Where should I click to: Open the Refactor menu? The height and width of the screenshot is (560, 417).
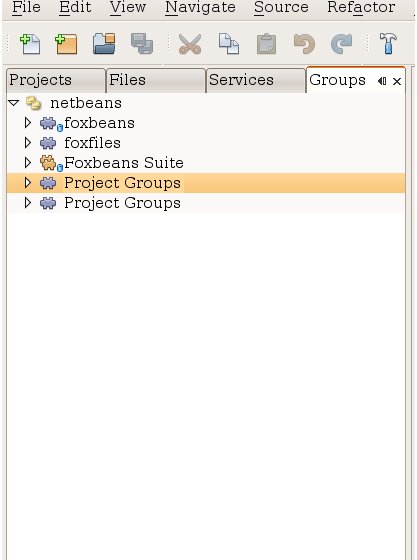pos(361,7)
